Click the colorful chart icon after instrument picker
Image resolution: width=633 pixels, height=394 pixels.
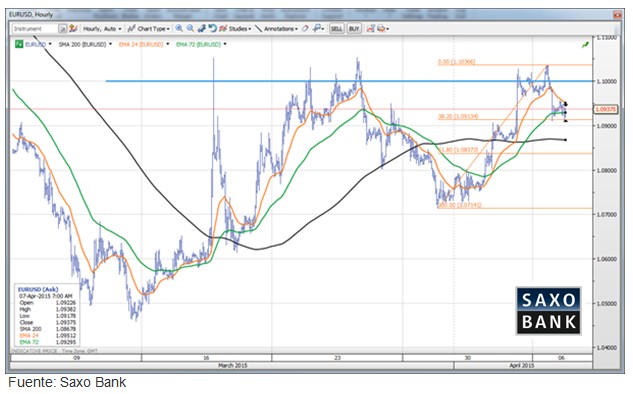[x=73, y=29]
